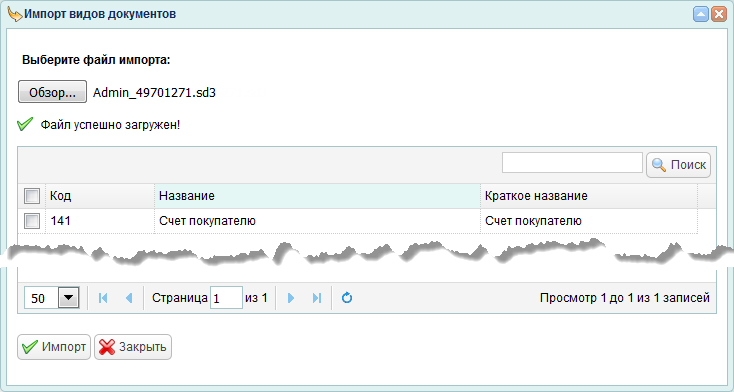This screenshot has width=734, height=392.
Task: Click the page number input field
Action: point(226,298)
